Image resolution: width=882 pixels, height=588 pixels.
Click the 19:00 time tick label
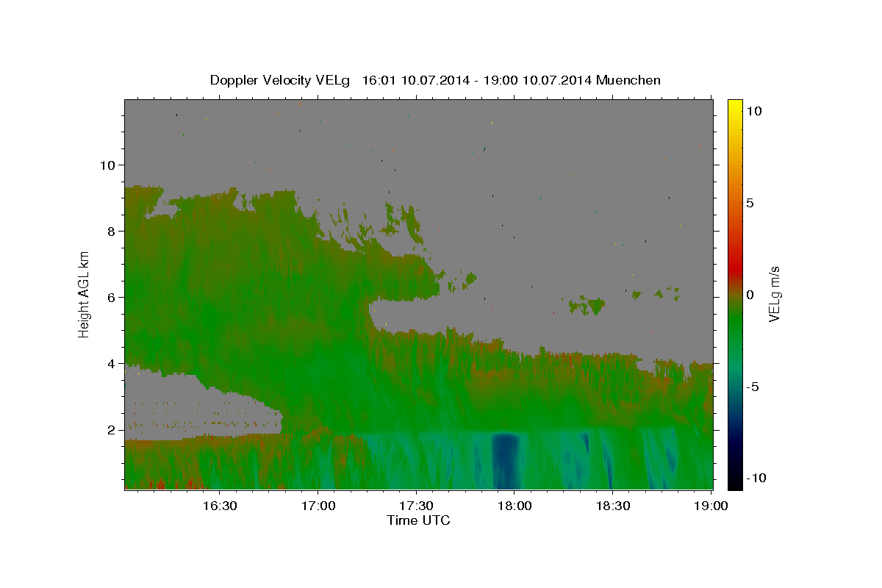point(711,506)
